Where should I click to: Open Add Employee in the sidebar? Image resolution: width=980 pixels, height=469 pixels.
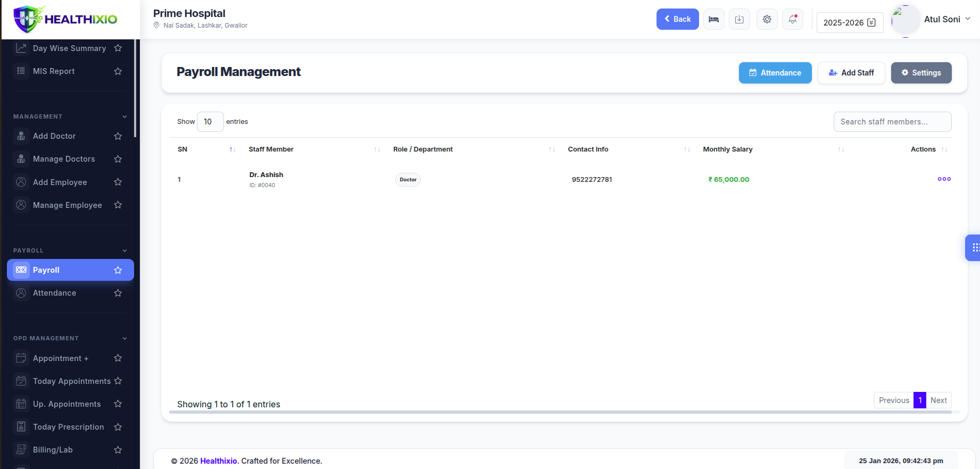70,182
